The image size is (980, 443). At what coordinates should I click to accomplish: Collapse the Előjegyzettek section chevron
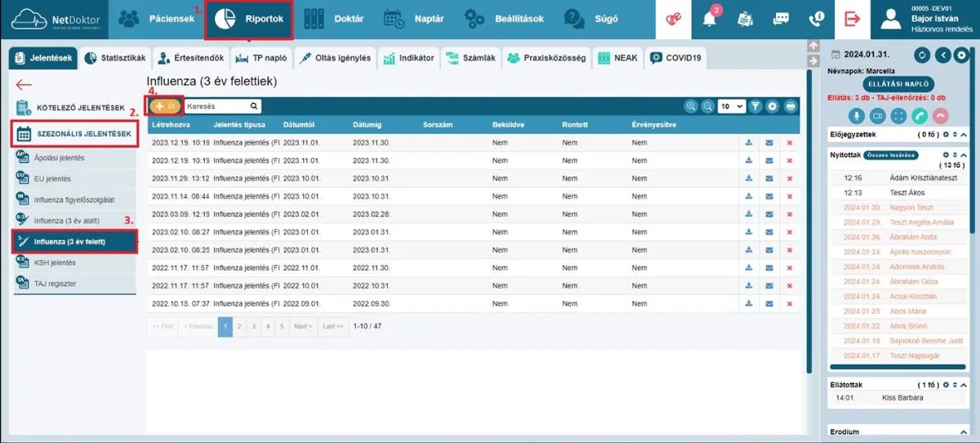click(x=964, y=134)
